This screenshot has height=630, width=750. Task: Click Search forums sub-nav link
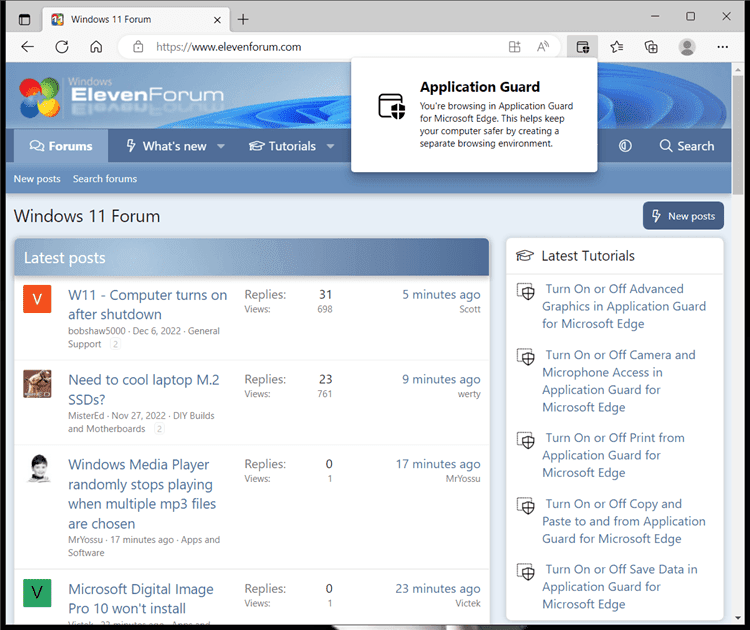point(105,178)
